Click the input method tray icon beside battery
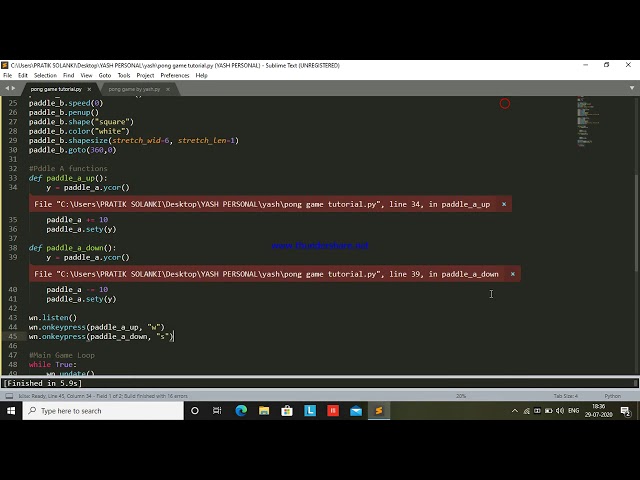 pos(537,411)
